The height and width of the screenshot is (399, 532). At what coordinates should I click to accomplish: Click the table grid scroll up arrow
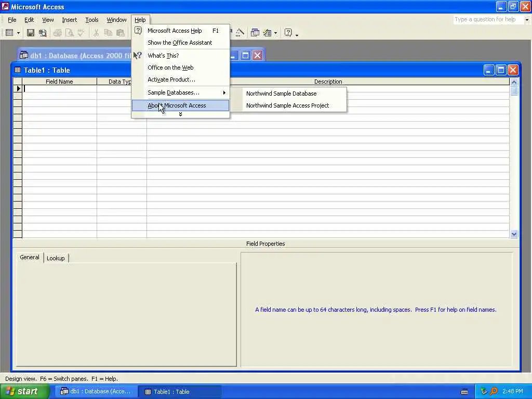pos(514,82)
